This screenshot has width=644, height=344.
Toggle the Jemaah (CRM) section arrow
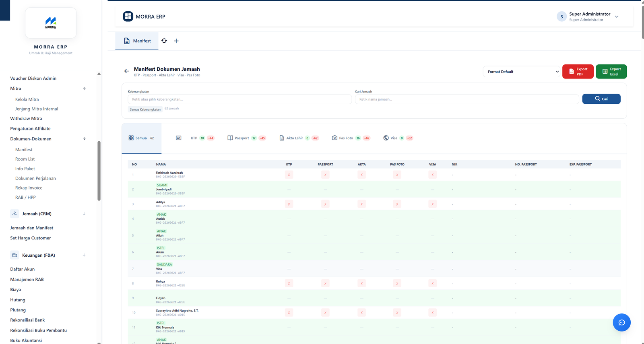(x=84, y=214)
